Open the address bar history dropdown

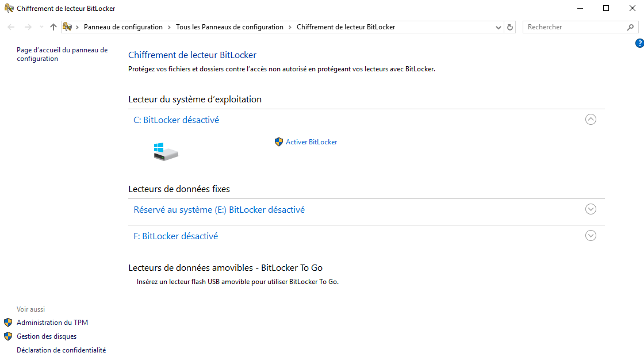tap(499, 27)
